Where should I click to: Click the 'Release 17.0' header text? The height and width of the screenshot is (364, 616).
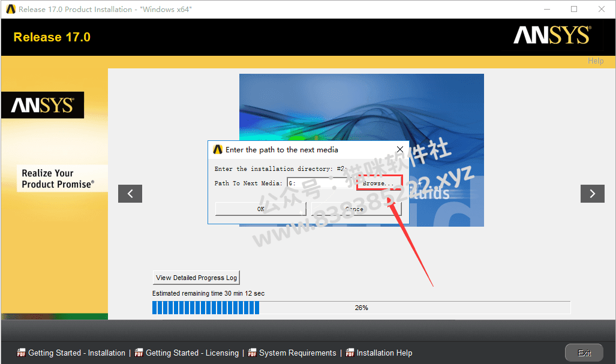pyautogui.click(x=52, y=37)
